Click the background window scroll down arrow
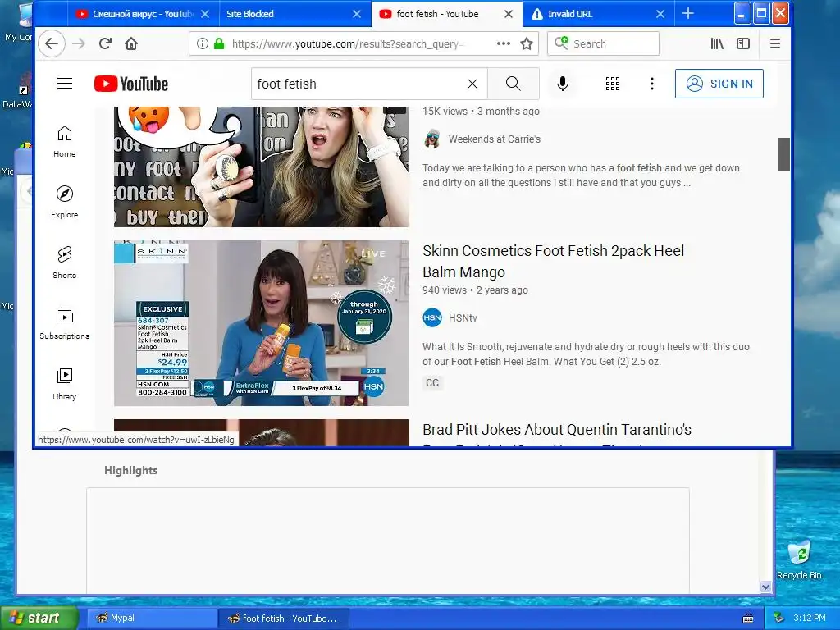Image resolution: width=840 pixels, height=630 pixels. click(765, 587)
